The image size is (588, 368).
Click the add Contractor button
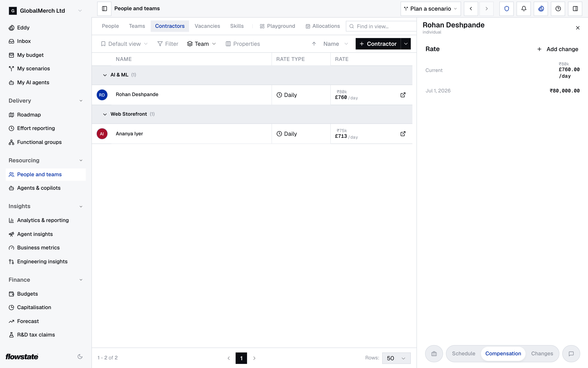378,44
